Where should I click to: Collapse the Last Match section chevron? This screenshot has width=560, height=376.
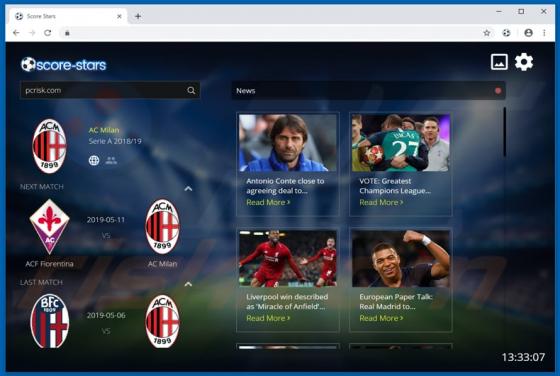188,284
